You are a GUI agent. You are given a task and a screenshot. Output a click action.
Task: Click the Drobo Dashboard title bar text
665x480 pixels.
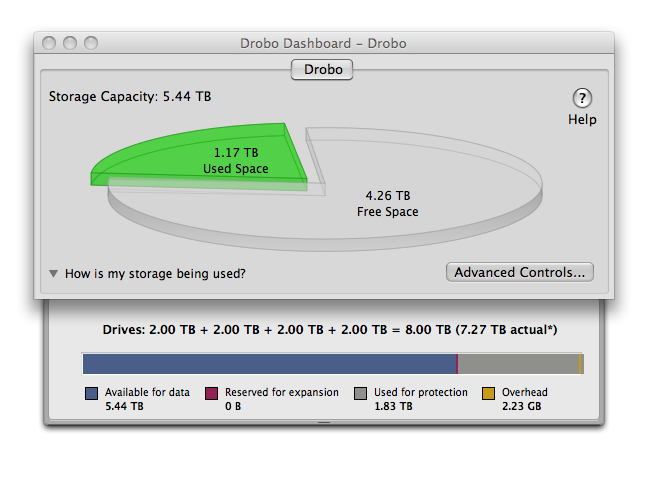click(323, 43)
